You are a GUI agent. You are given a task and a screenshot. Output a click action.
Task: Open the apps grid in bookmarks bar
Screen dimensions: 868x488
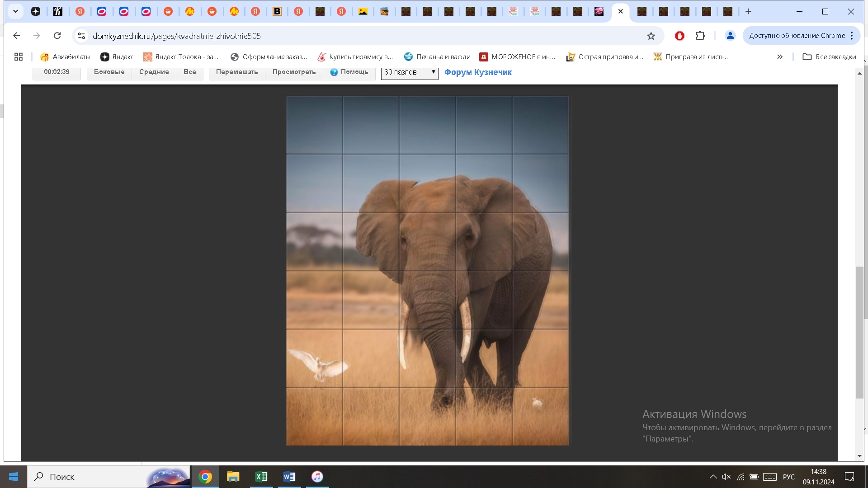(19, 57)
